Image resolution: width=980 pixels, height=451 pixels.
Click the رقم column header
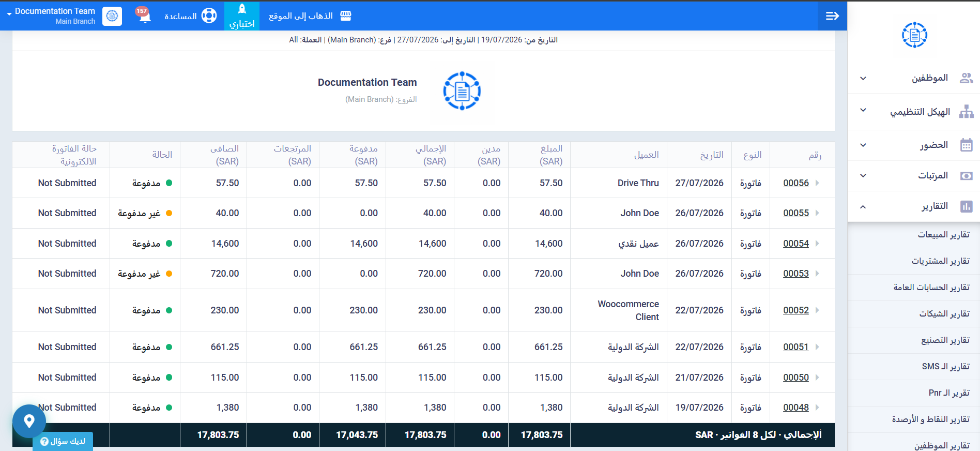[815, 155]
